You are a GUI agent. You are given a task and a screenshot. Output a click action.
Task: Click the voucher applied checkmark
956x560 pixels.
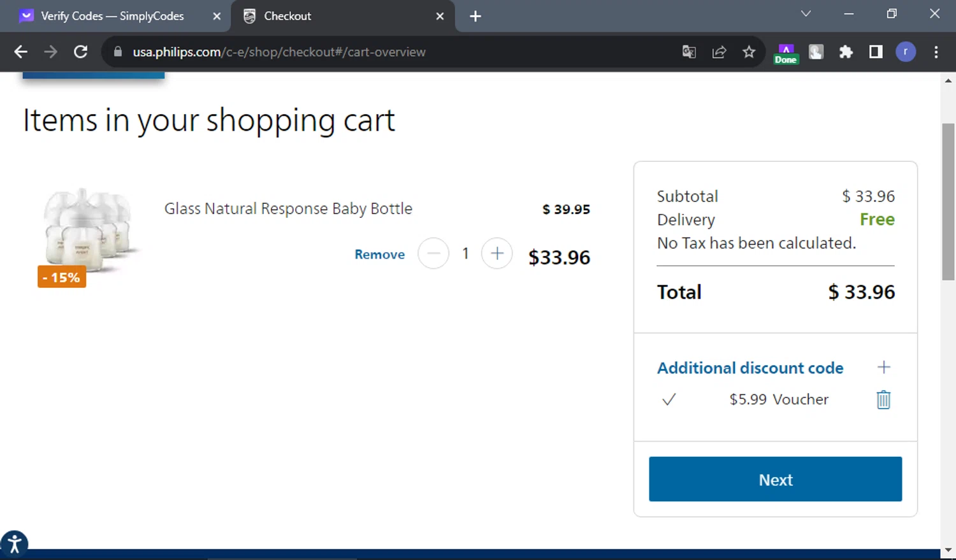[x=669, y=399]
